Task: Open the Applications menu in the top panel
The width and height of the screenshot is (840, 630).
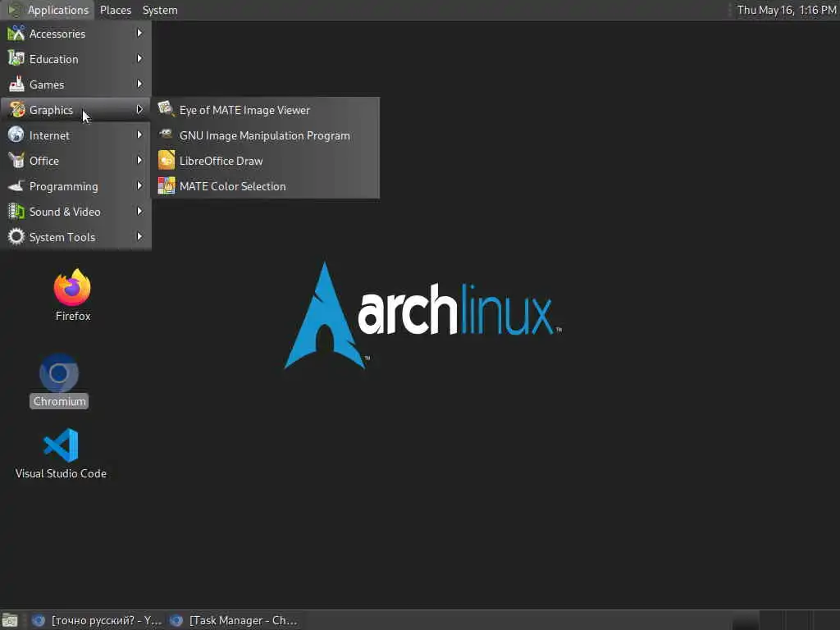Action: coord(48,10)
